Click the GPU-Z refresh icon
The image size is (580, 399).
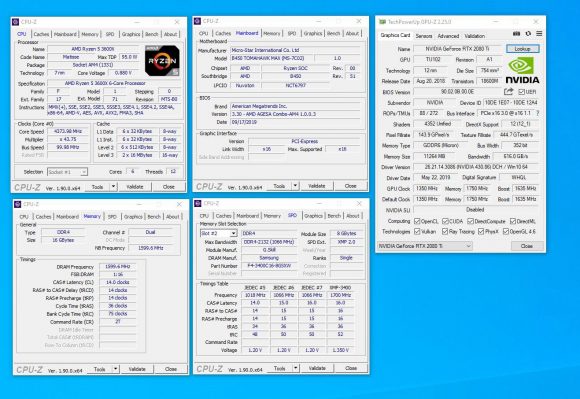click(528, 34)
